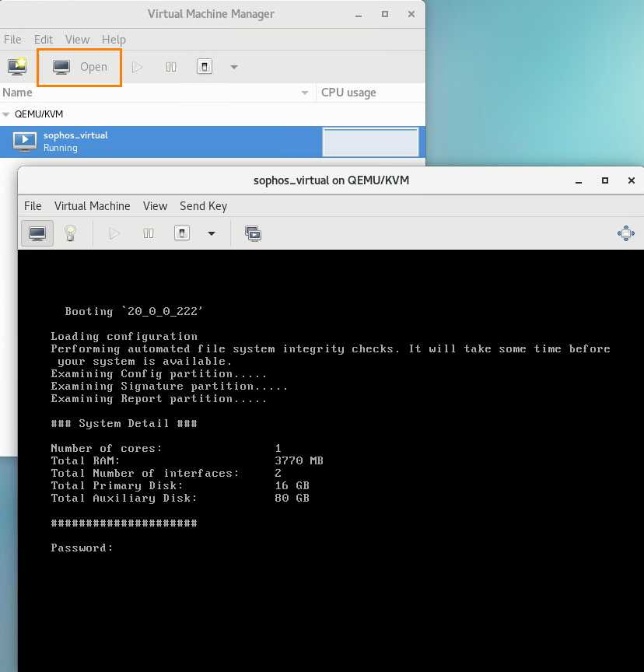Click the fullscreen icon at the console toolbar's right
644x672 pixels.
pyautogui.click(x=625, y=233)
